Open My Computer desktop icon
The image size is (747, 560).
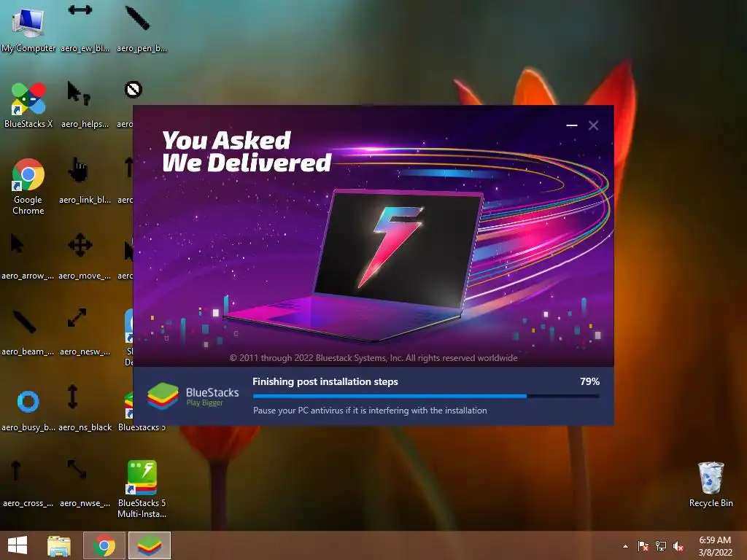pos(28,28)
